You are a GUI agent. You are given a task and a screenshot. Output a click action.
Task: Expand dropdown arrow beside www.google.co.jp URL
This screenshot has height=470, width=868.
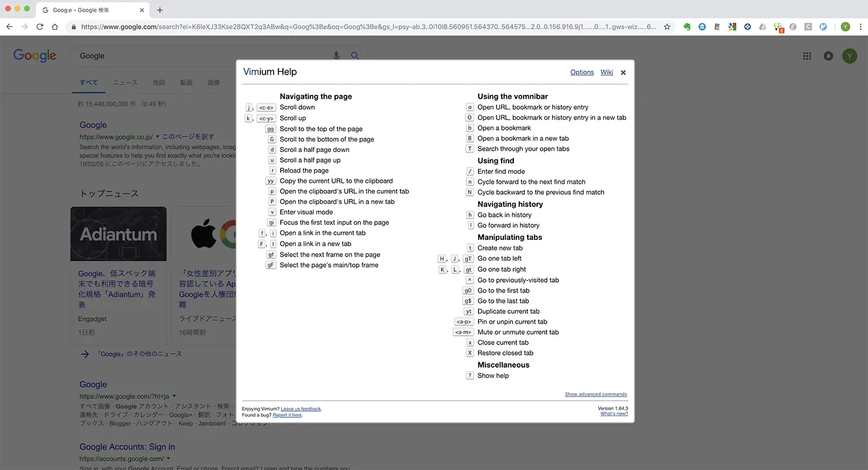[x=157, y=137]
